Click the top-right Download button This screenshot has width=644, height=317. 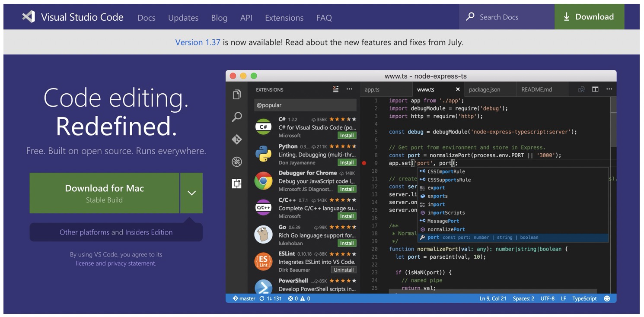click(x=589, y=17)
